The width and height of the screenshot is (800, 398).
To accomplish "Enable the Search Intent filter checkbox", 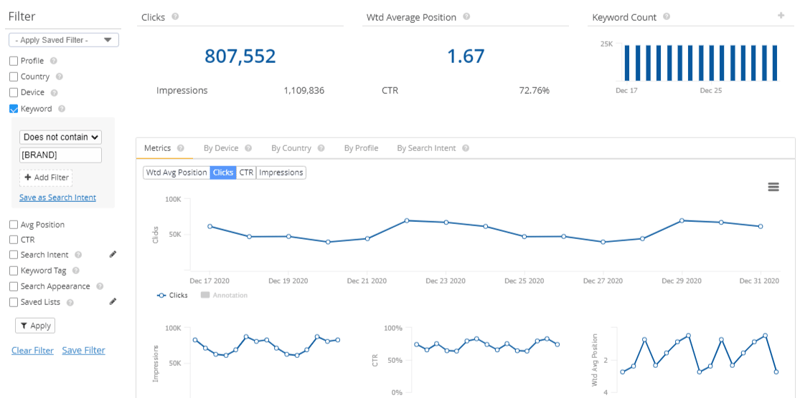I will (14, 255).
